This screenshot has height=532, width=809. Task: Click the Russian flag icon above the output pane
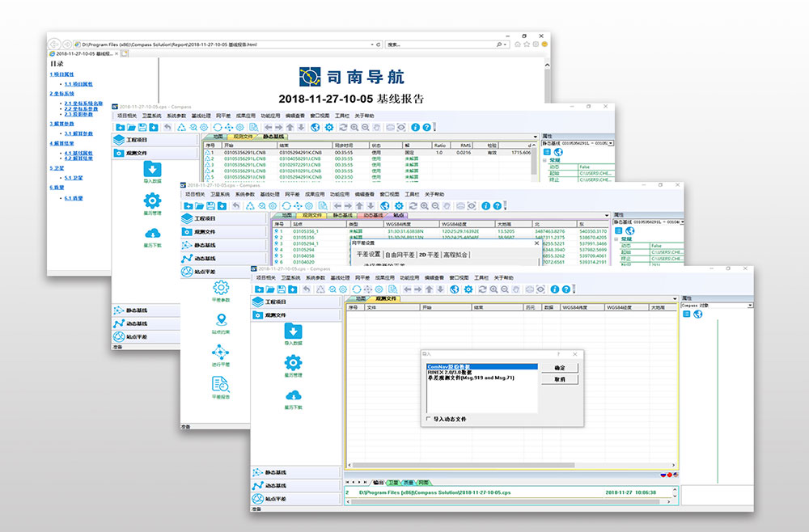pyautogui.click(x=663, y=475)
